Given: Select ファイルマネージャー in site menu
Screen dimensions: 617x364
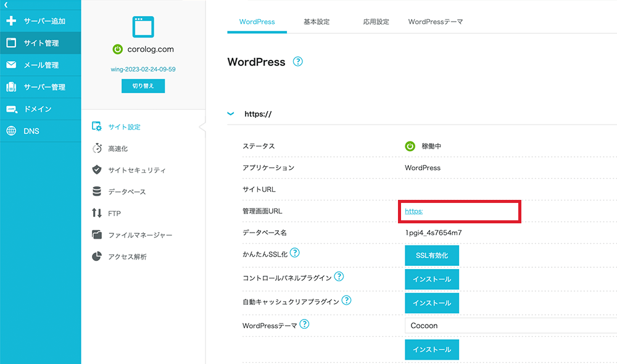Looking at the screenshot, I should pyautogui.click(x=140, y=235).
